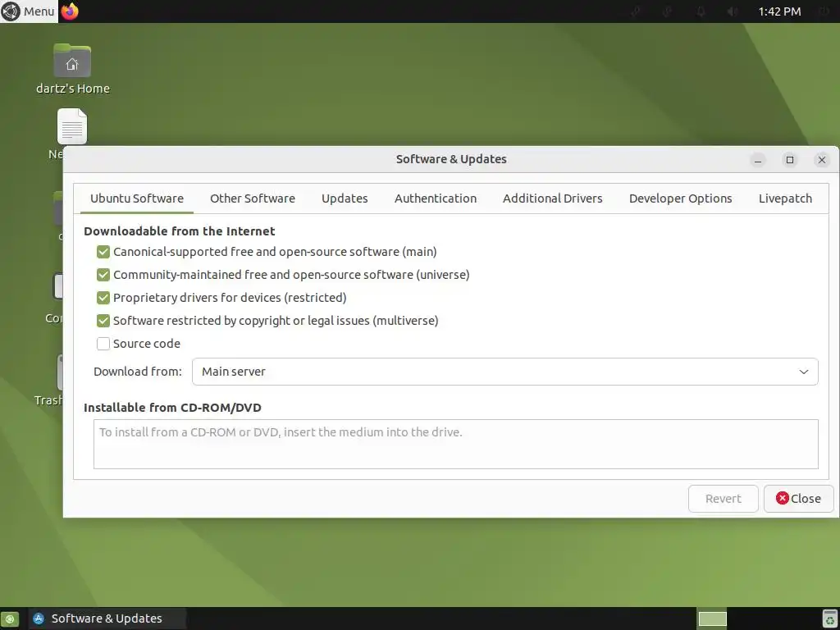Open the Additional Drivers tab
Viewport: 840px width, 630px height.
coord(552,199)
